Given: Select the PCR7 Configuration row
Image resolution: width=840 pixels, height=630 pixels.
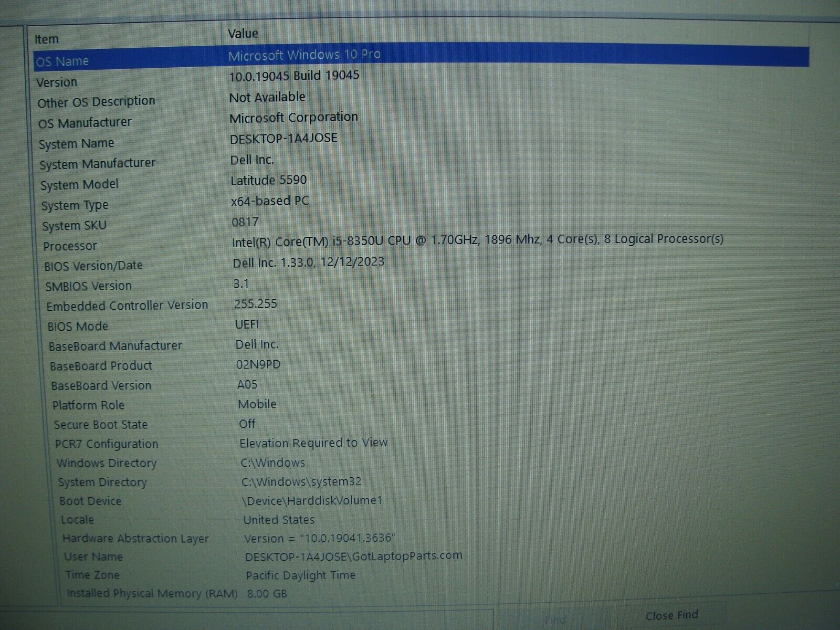Looking at the screenshot, I should [107, 444].
